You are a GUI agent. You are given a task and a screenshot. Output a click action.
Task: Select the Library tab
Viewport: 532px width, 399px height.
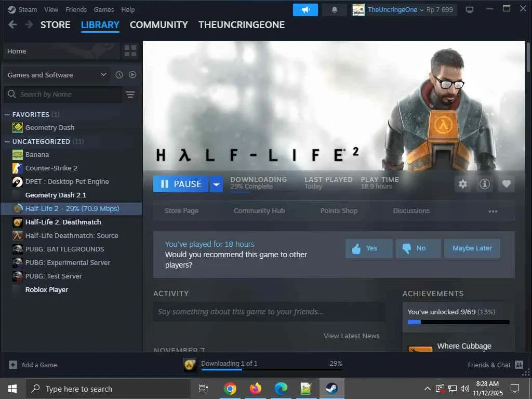click(x=100, y=25)
